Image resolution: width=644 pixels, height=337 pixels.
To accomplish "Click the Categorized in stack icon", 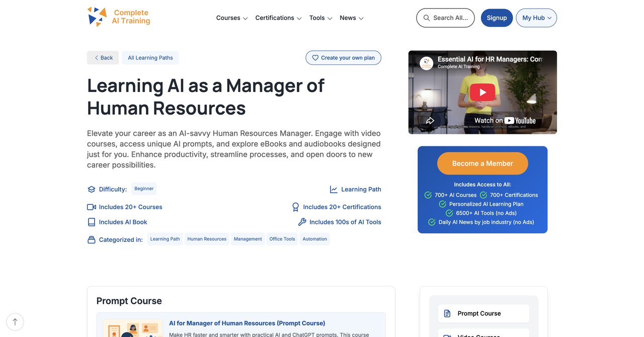I will click(x=91, y=240).
